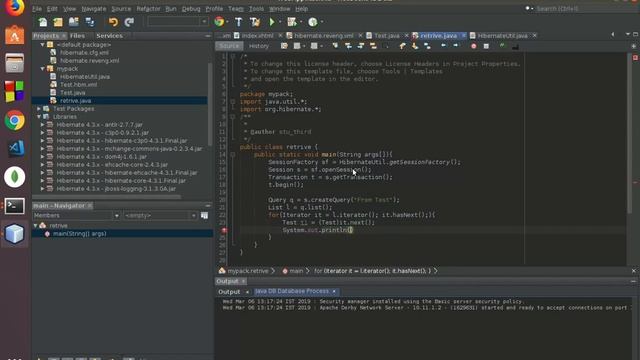This screenshot has height=360, width=640.
Task: Click main breadcrumb in editor footer
Action: 296,271
